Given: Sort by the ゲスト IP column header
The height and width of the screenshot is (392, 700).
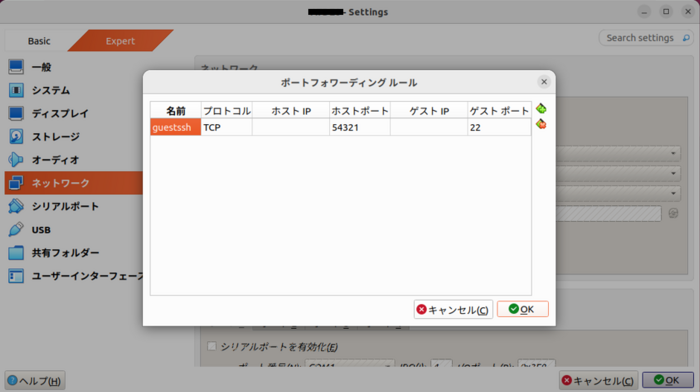Looking at the screenshot, I should coord(429,111).
